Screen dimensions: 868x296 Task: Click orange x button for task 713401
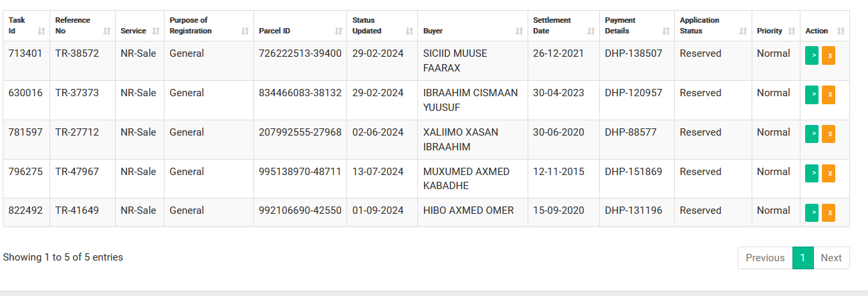coord(829,55)
